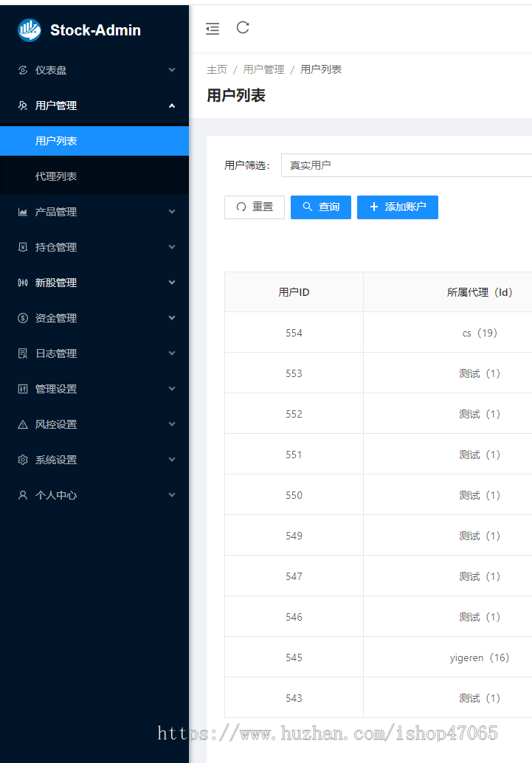Open the 系统设置 menu item label
The image size is (532, 763).
pos(56,460)
